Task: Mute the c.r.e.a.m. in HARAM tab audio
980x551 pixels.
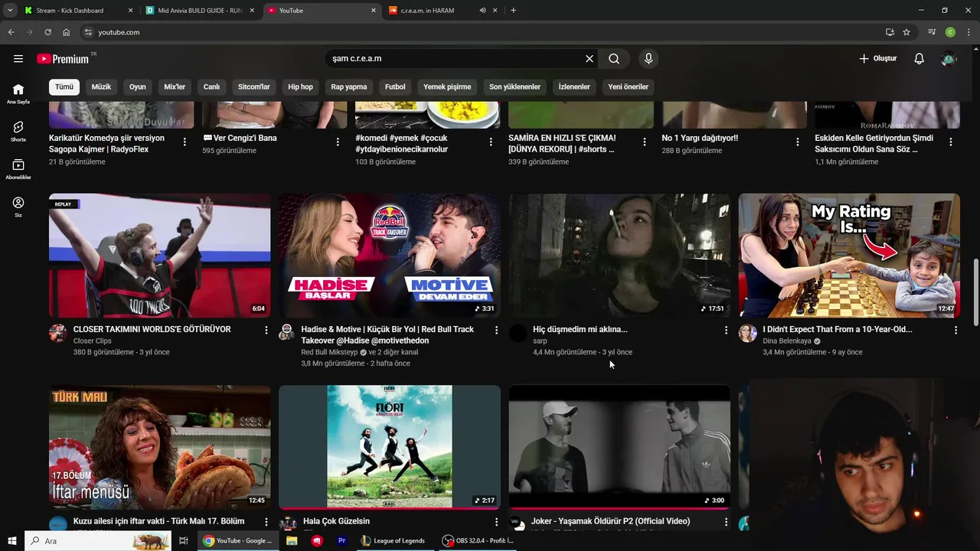Action: click(482, 11)
